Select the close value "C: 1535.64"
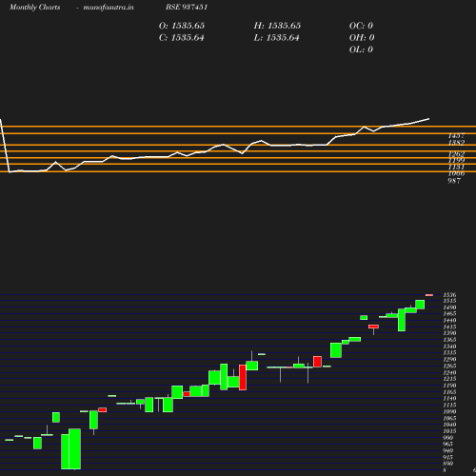The height and width of the screenshot is (476, 476). click(x=182, y=38)
